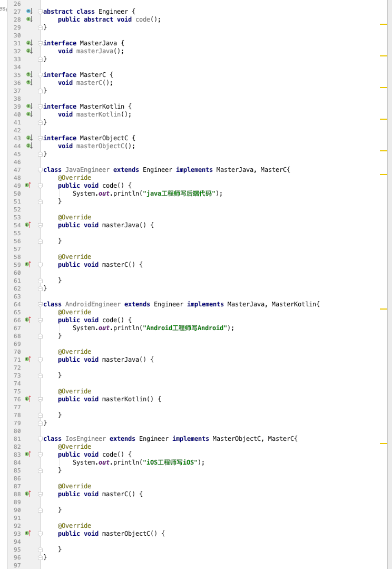Click the subclass gutter icon beside abstract class Engineer
This screenshot has height=569, width=392.
[x=29, y=11]
